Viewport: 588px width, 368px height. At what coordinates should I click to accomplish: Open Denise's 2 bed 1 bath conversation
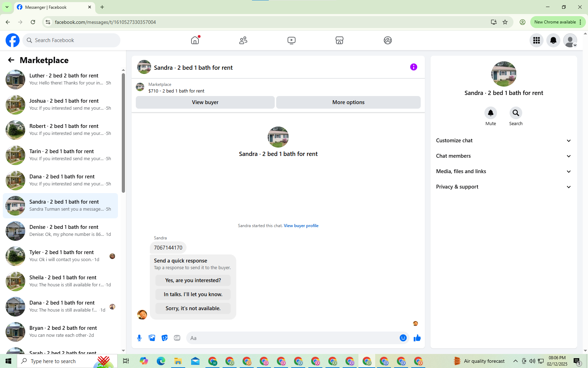pyautogui.click(x=60, y=231)
